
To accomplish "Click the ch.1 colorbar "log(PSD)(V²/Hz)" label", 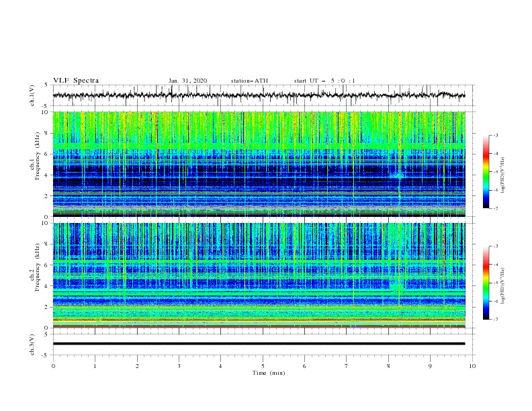I will click(503, 175).
